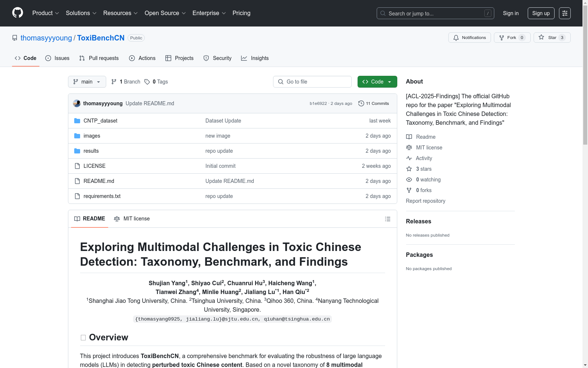This screenshot has width=588, height=368.
Task: Open the 'Update README.md' commit message in header
Action: pos(150,103)
